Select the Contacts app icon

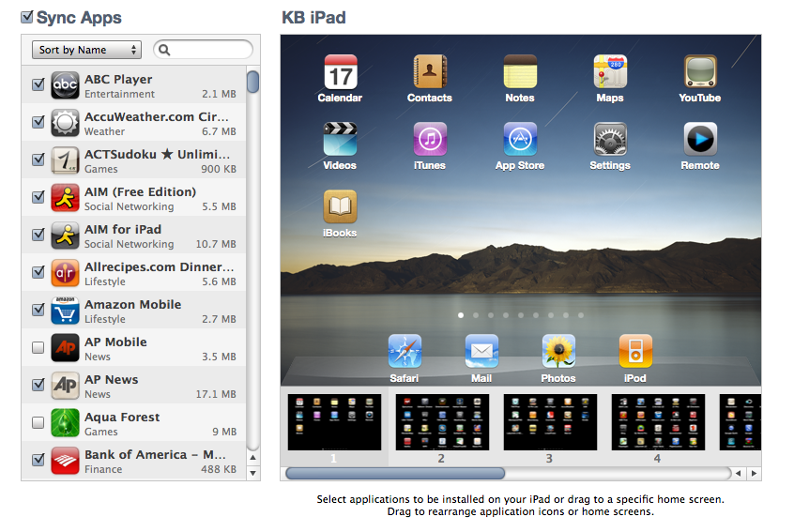(430, 72)
